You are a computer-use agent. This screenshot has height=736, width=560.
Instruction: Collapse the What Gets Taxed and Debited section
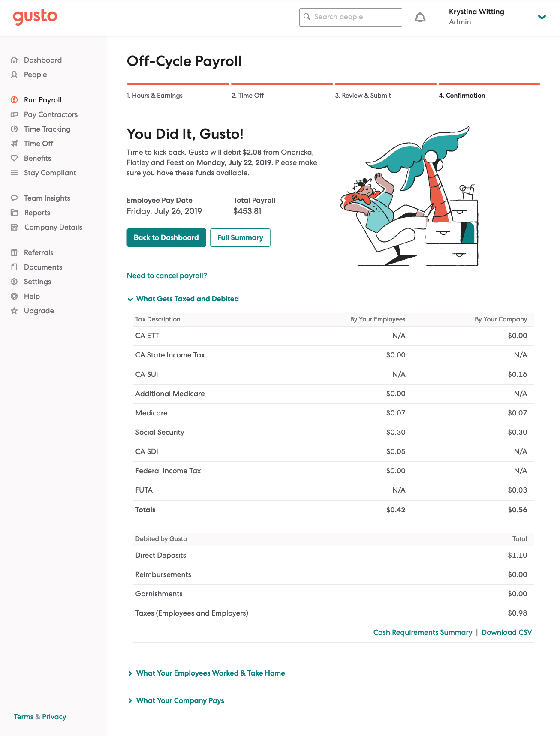(x=187, y=299)
